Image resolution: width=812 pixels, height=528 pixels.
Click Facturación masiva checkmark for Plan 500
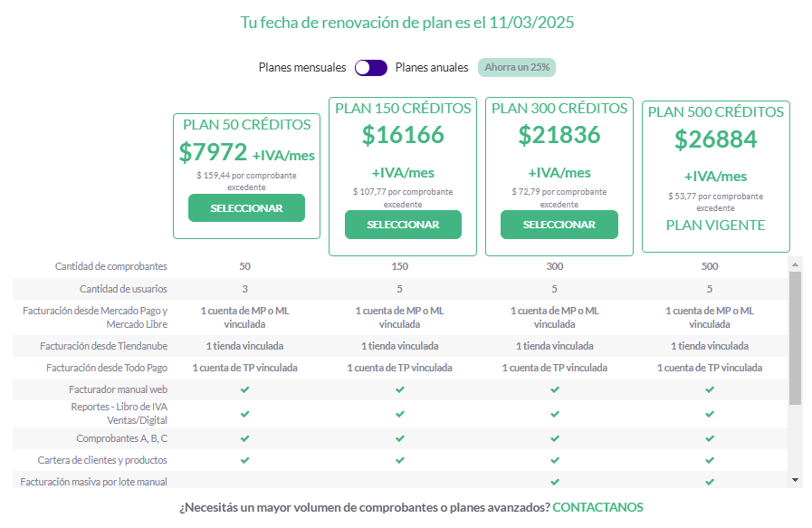point(710,482)
